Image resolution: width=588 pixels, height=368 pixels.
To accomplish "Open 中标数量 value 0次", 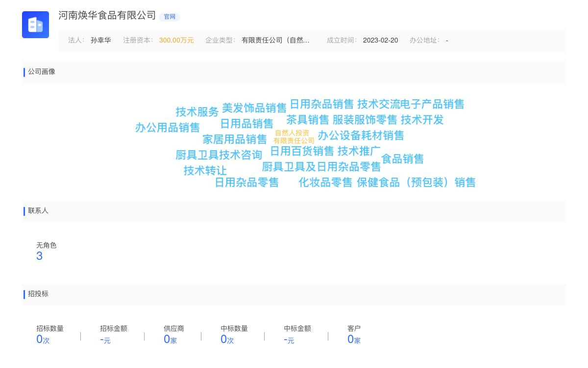I will click(x=227, y=339).
